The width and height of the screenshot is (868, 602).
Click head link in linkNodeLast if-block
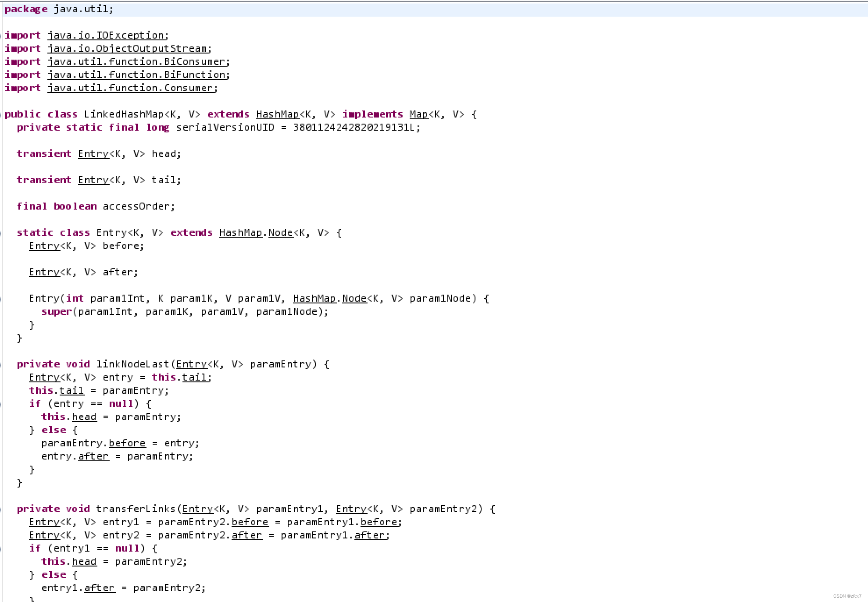[84, 417]
